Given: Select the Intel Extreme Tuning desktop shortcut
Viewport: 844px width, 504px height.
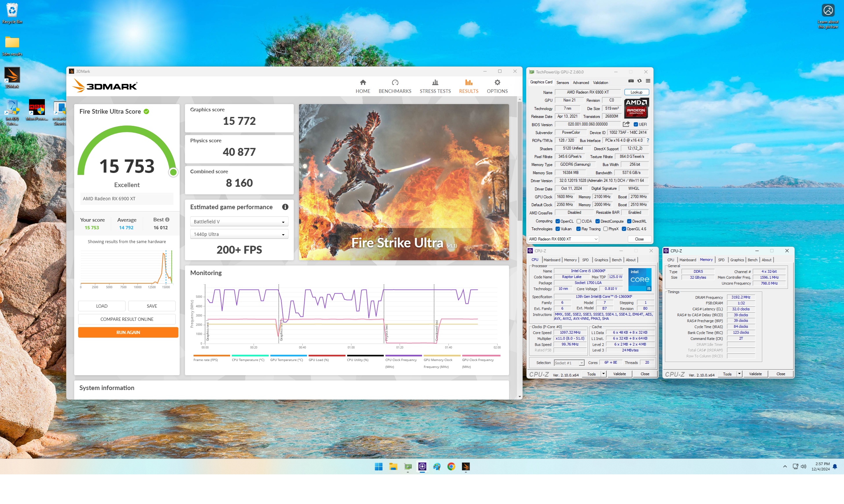Looking at the screenshot, I should point(12,112).
